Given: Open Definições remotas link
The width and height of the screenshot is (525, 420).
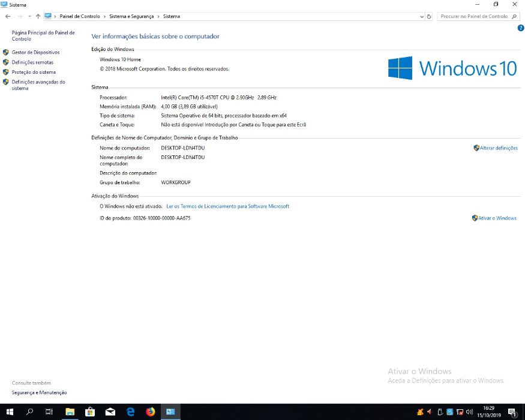Looking at the screenshot, I should [32, 62].
